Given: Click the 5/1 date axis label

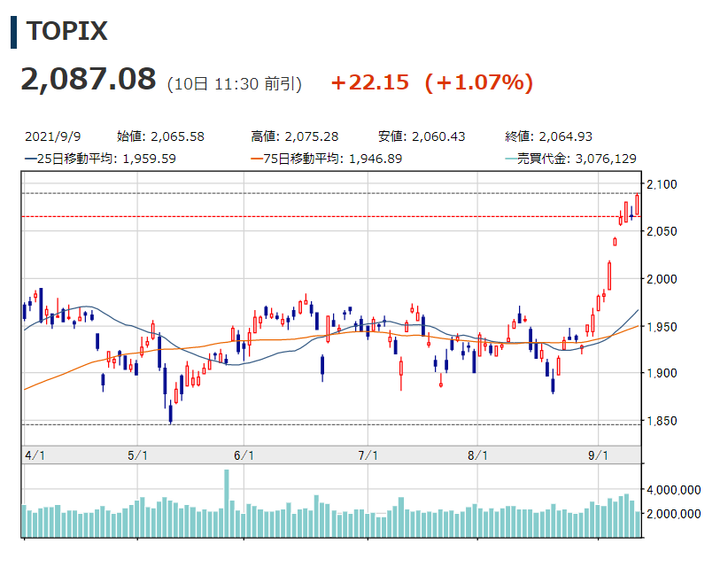Looking at the screenshot, I should (137, 455).
